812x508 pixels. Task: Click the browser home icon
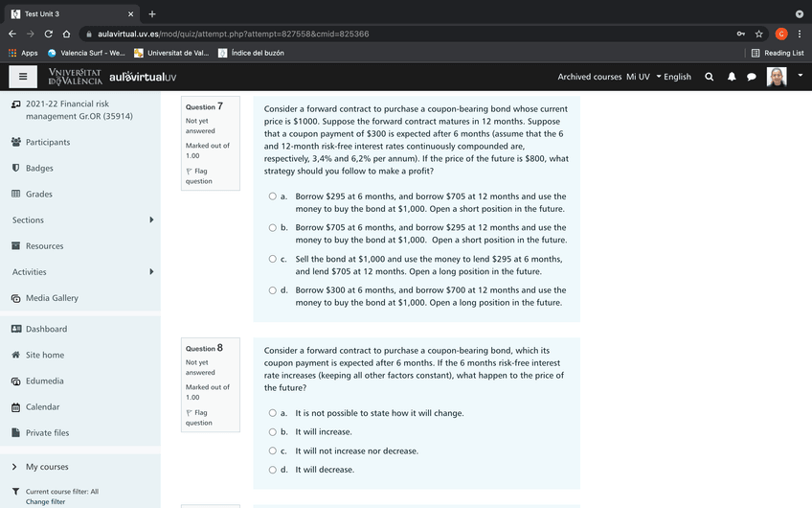tap(66, 34)
